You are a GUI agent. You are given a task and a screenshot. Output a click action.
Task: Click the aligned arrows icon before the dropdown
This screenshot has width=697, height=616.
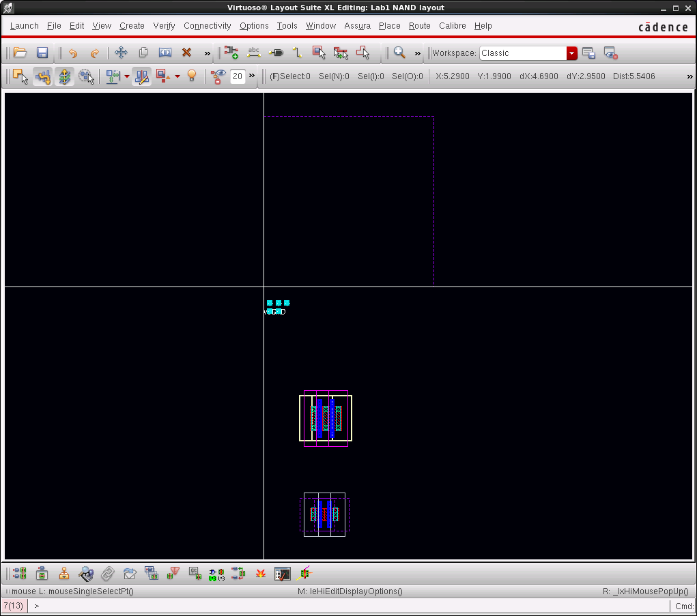tap(113, 76)
